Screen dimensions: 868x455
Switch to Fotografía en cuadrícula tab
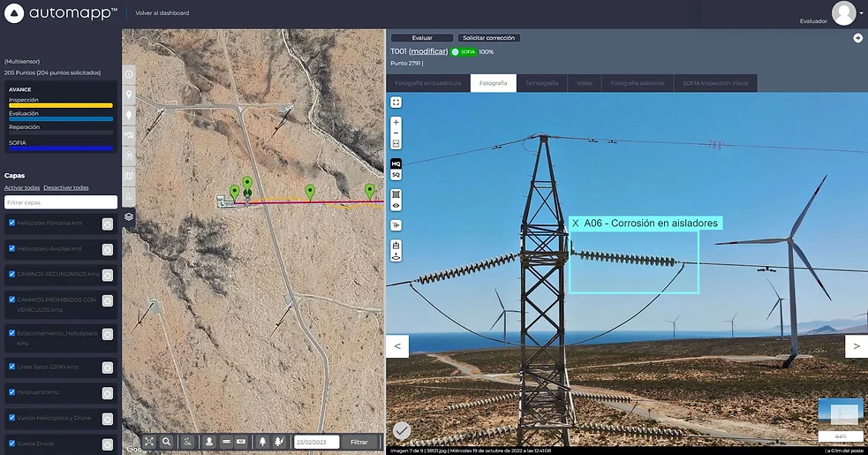[428, 83]
